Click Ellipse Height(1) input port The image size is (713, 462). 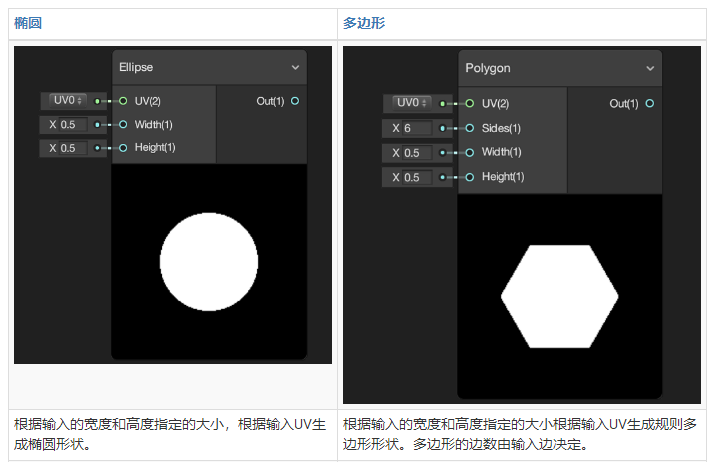coord(123,148)
